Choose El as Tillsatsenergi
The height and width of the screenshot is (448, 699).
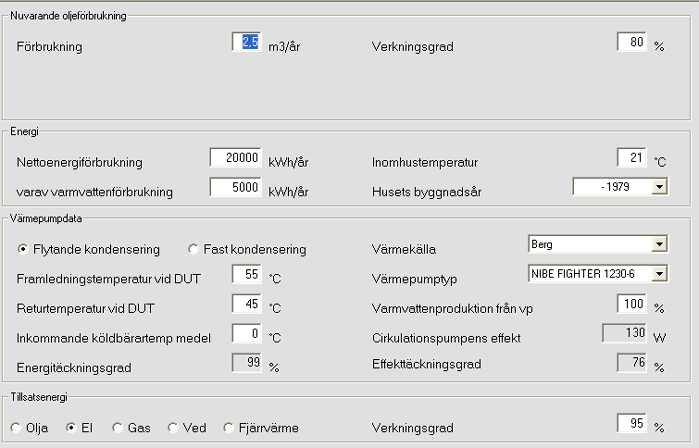pos(71,428)
